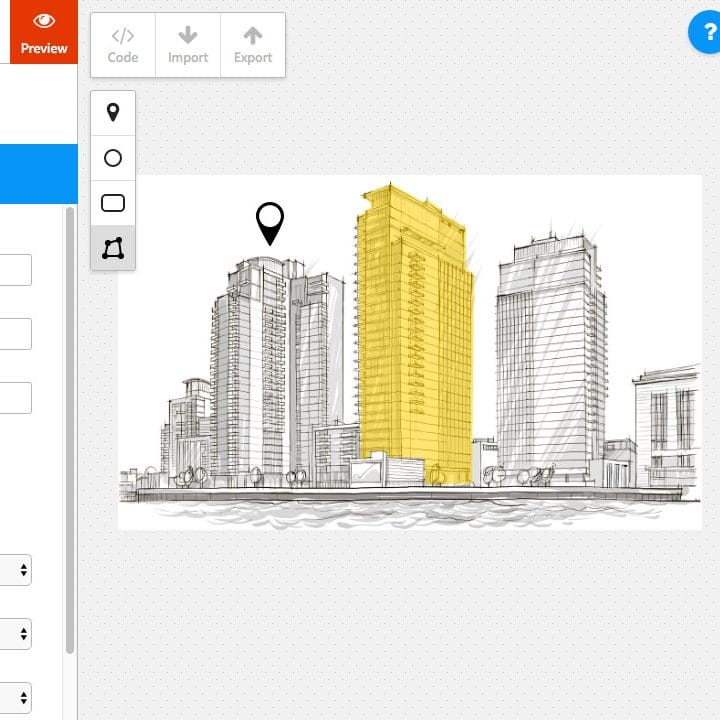Click the Export arrow button
Viewport: 720px width, 720px height.
[x=253, y=45]
